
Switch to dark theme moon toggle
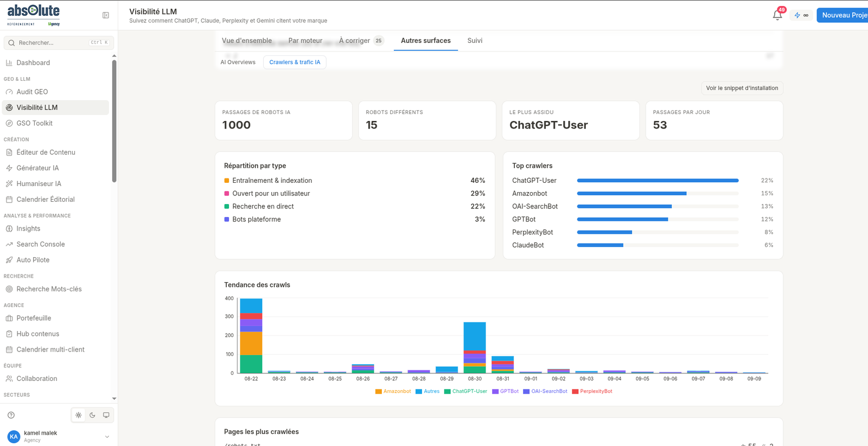(x=92, y=415)
